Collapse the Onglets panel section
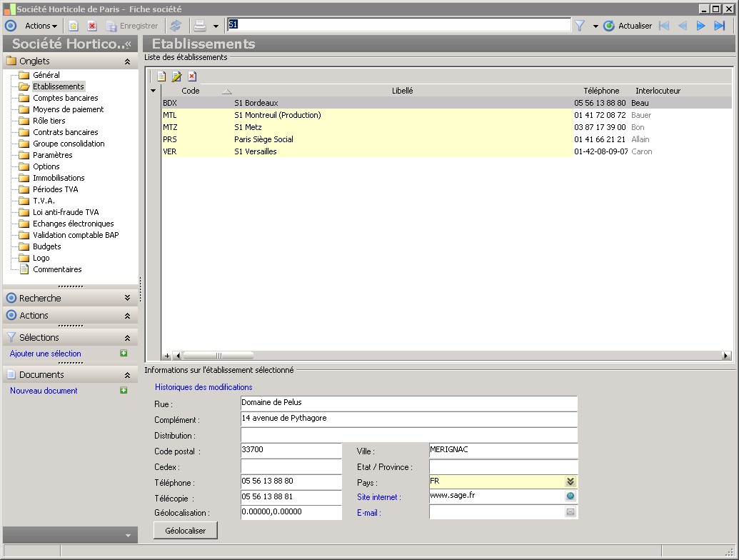739x560 pixels. (x=127, y=61)
